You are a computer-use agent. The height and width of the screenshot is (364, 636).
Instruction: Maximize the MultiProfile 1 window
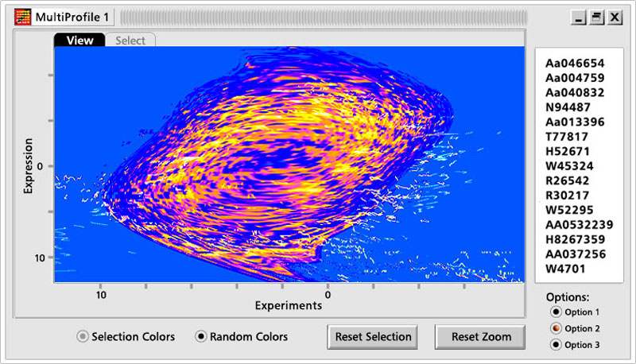pos(597,17)
